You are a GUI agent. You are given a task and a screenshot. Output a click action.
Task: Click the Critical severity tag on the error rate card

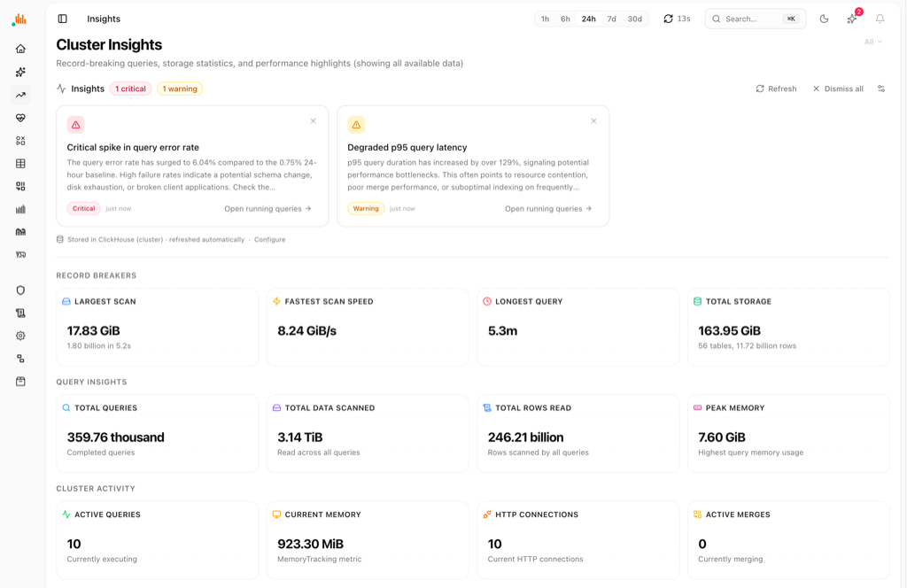(x=84, y=209)
